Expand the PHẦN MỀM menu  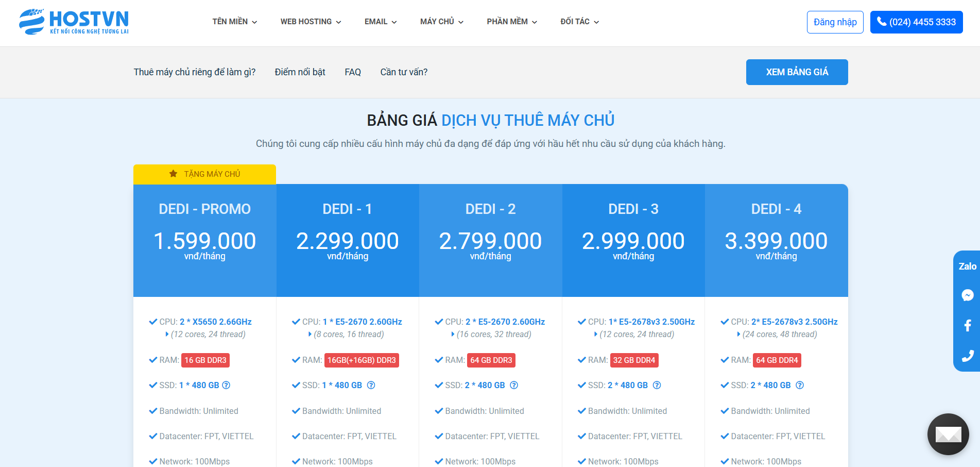[x=511, y=22]
